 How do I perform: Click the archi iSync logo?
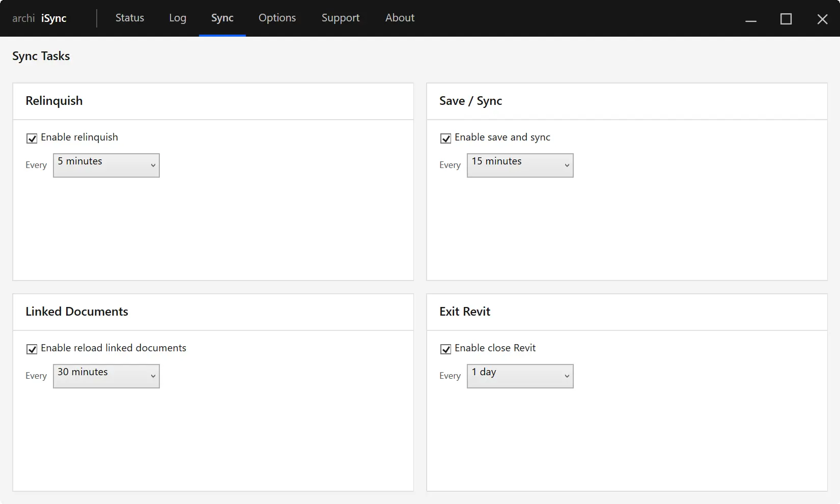coord(41,18)
